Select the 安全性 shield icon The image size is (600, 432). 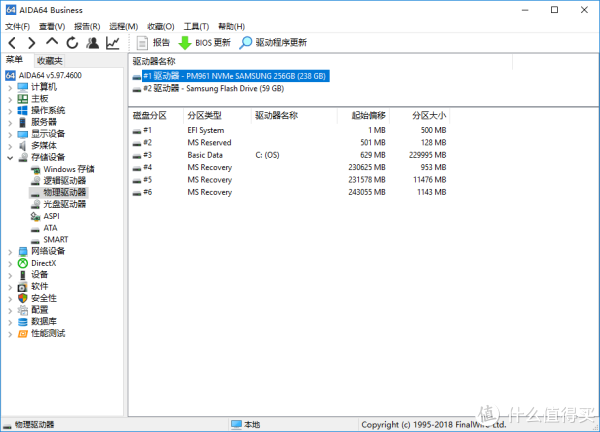click(x=23, y=298)
